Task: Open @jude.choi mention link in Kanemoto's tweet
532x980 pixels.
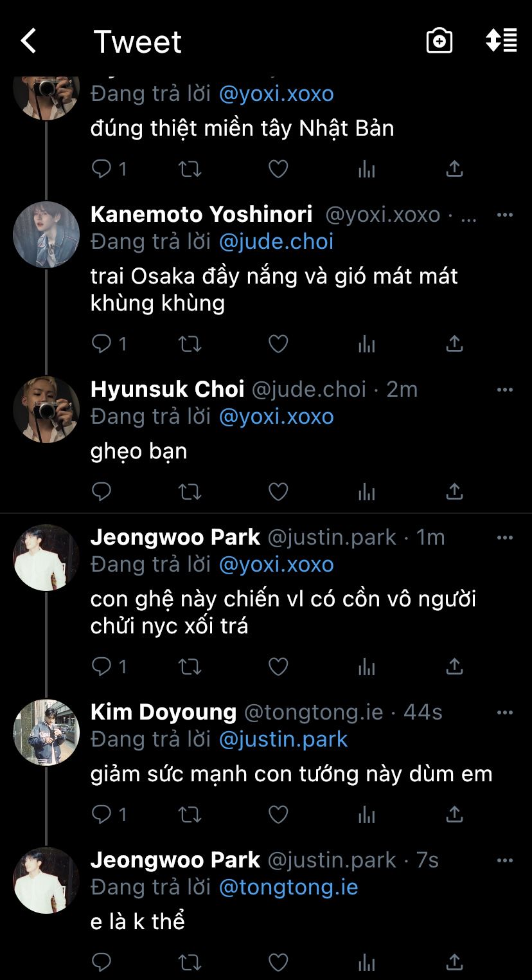Action: [x=276, y=242]
